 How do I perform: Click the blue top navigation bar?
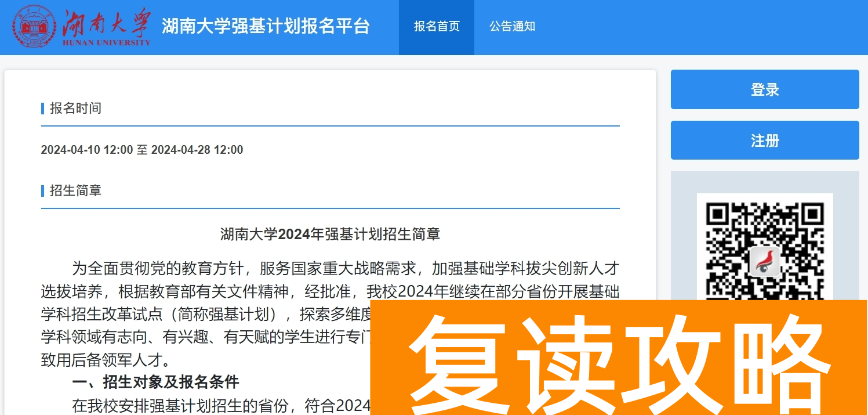click(x=696, y=26)
